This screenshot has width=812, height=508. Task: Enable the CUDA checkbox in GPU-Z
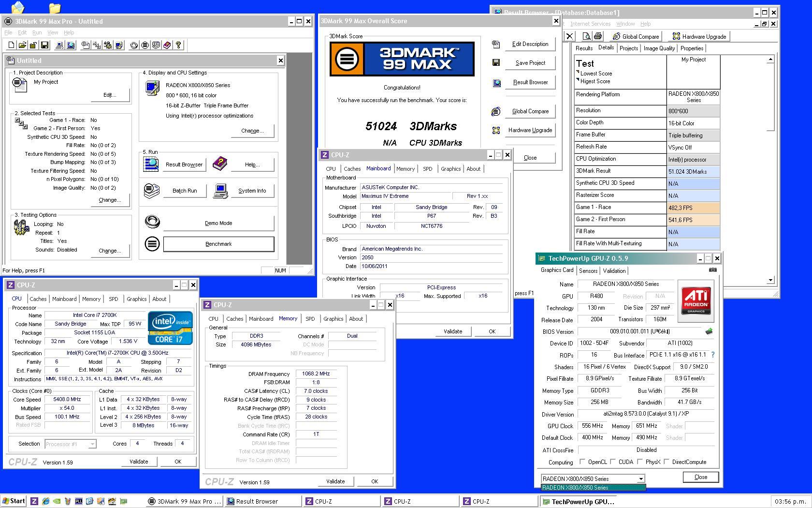(x=613, y=462)
